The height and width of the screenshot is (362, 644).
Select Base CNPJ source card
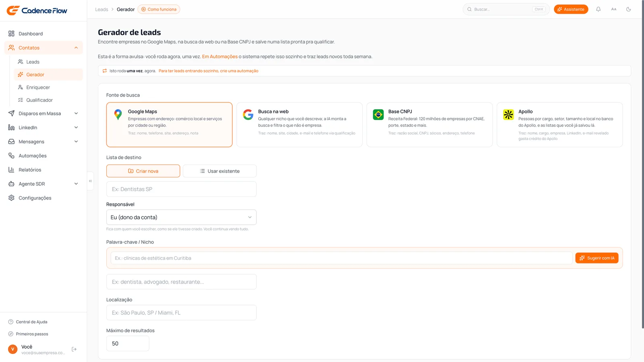[x=429, y=125]
